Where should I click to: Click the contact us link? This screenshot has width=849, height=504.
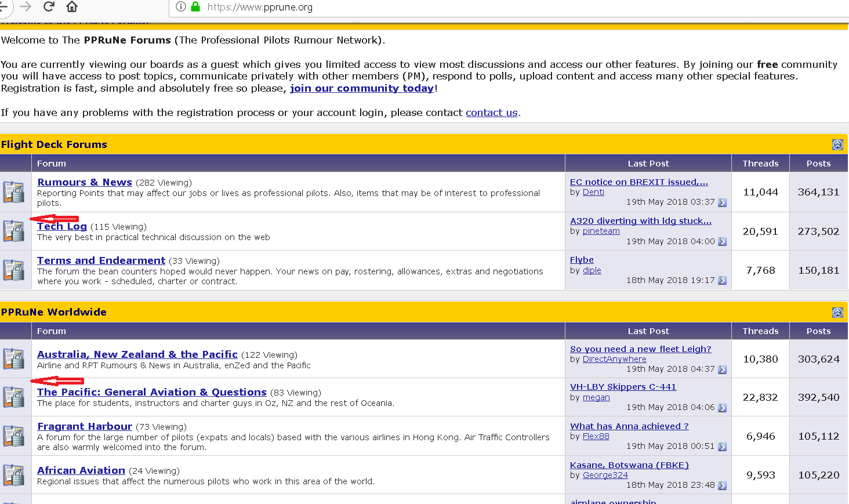491,113
